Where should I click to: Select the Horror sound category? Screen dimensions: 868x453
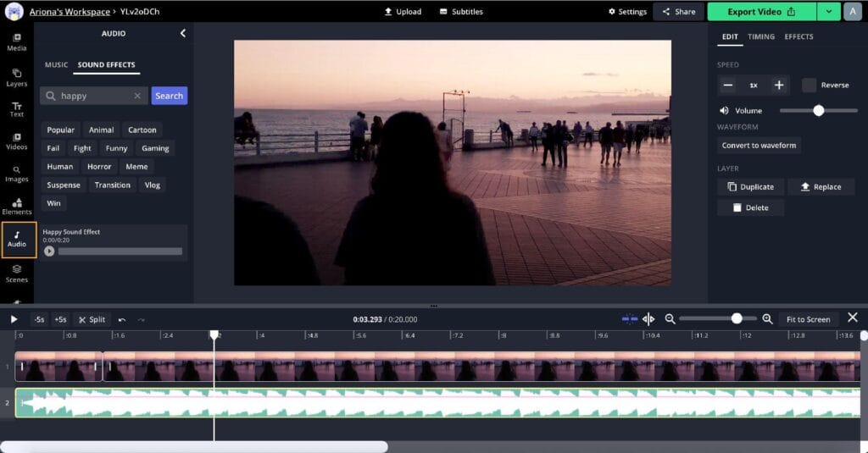click(x=99, y=167)
